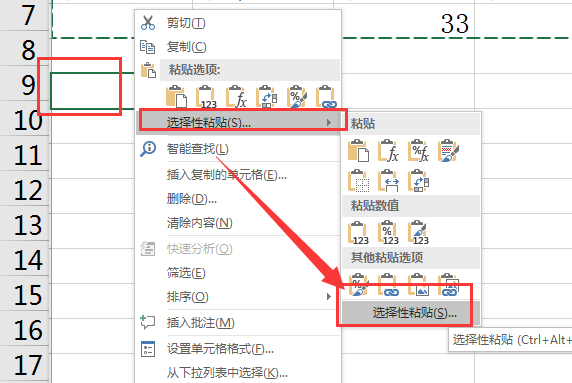Choose formulas and number formatting paste icon
Image resolution: width=572 pixels, height=383 pixels.
tap(418, 150)
